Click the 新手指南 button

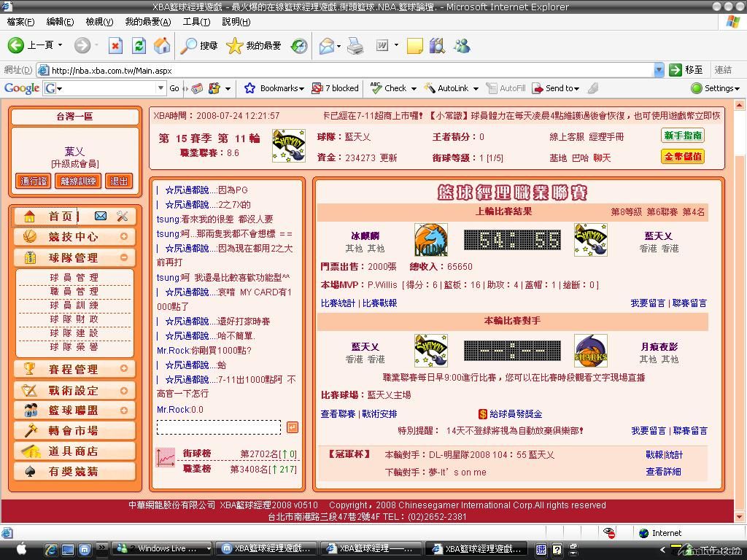point(683,135)
